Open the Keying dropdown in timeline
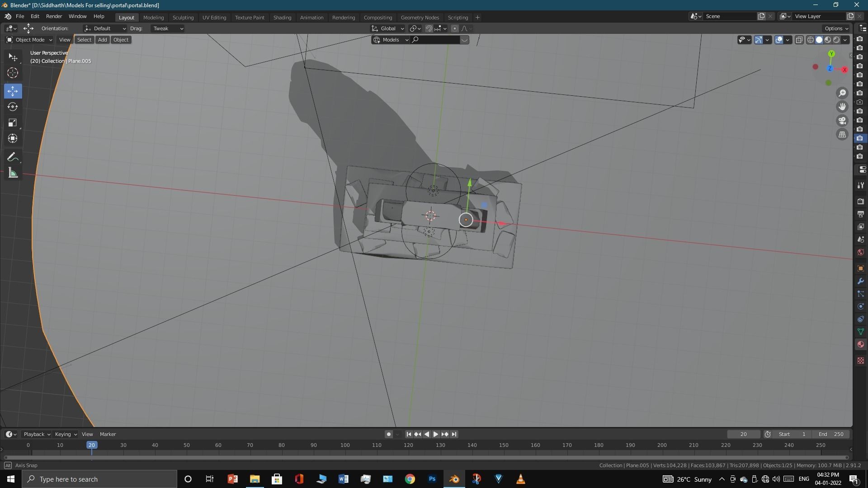Image resolution: width=868 pixels, height=488 pixels. pos(66,434)
